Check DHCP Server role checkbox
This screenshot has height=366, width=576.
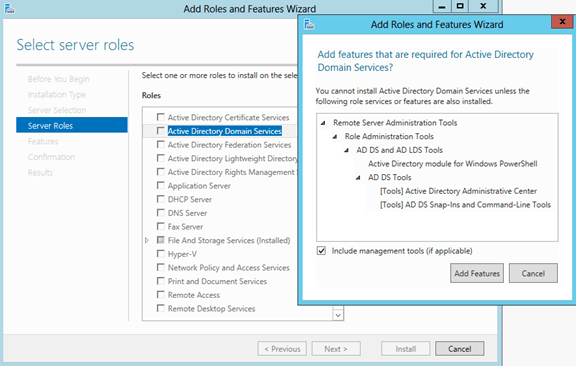click(161, 199)
